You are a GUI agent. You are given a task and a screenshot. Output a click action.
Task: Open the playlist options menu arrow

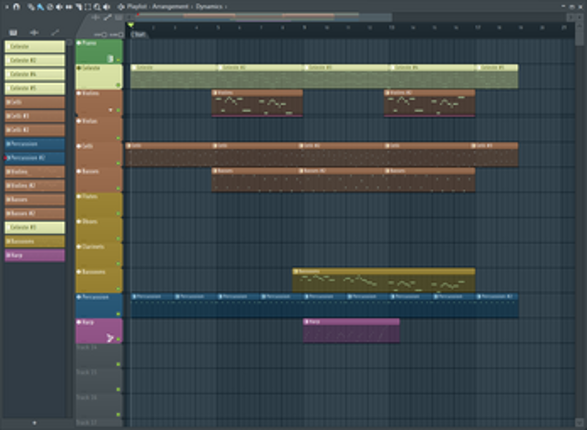[7, 7]
